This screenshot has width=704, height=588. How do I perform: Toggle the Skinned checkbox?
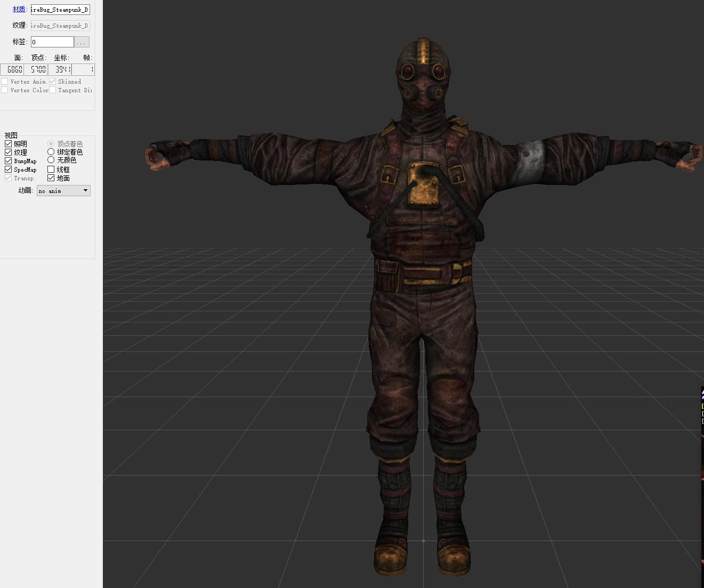(x=52, y=82)
